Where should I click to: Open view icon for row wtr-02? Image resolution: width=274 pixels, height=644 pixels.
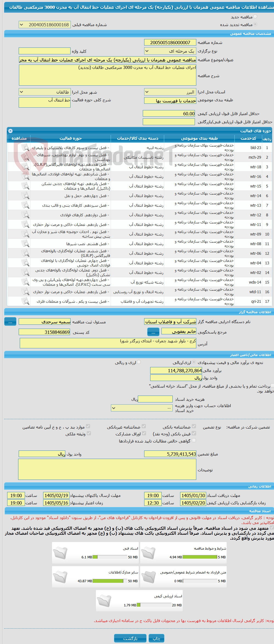(25, 273)
